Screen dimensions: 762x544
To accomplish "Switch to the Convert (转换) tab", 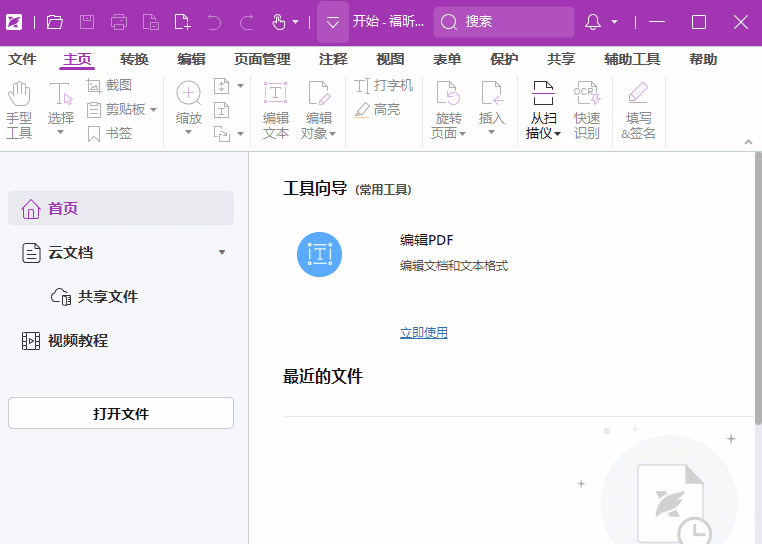I will 134,60.
